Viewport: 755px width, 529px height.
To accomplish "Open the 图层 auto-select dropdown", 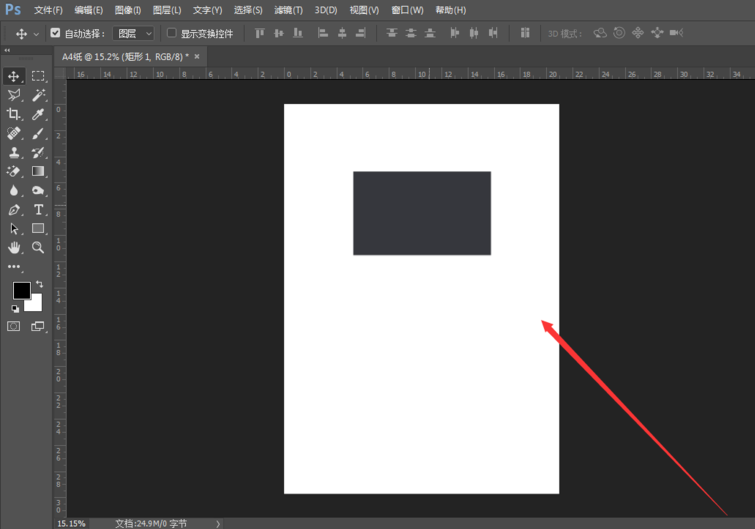I will tap(134, 33).
